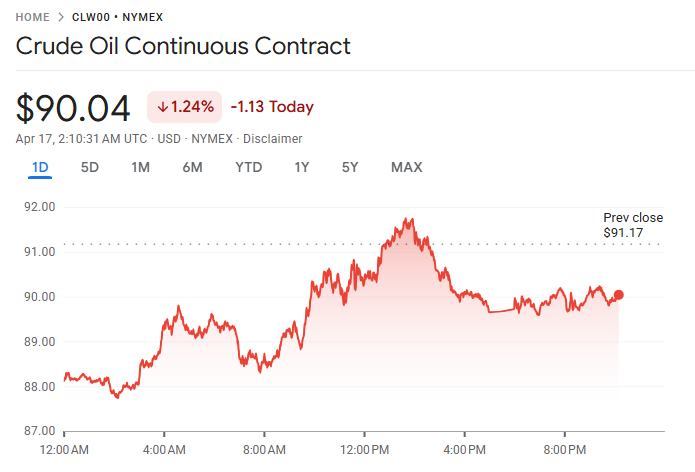Open the MAX range tab
The image size is (695, 472).
406,167
